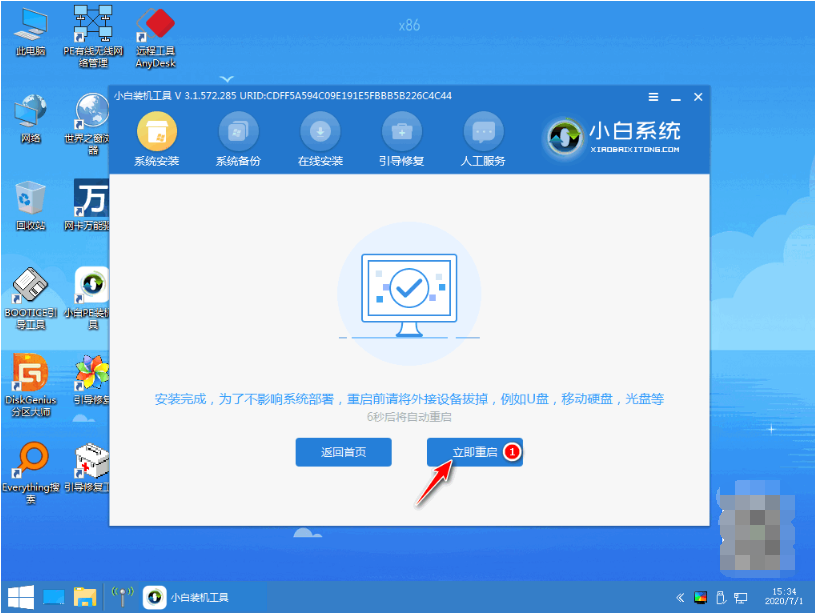Screen dimensions: 815x614
Task: Open the 系统备份 (System Backup) feature
Action: (x=240, y=138)
